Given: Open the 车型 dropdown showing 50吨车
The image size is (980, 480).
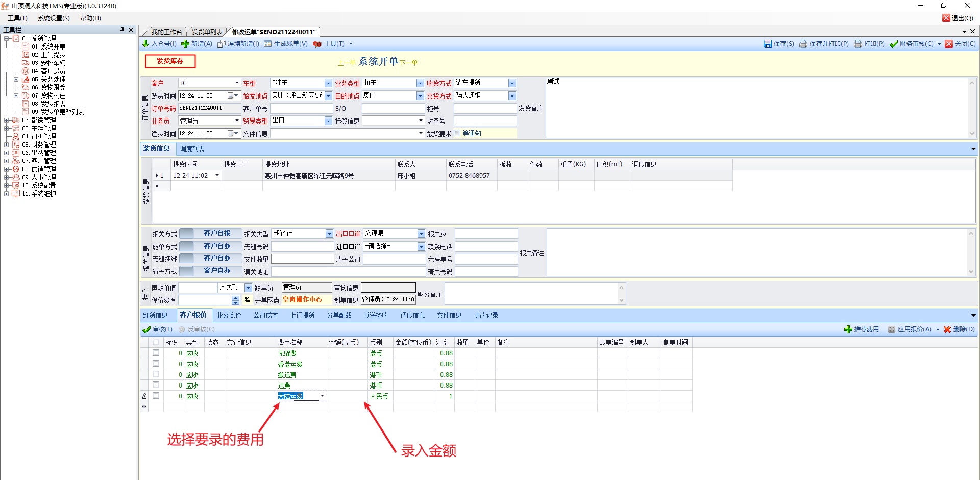Looking at the screenshot, I should pos(328,83).
